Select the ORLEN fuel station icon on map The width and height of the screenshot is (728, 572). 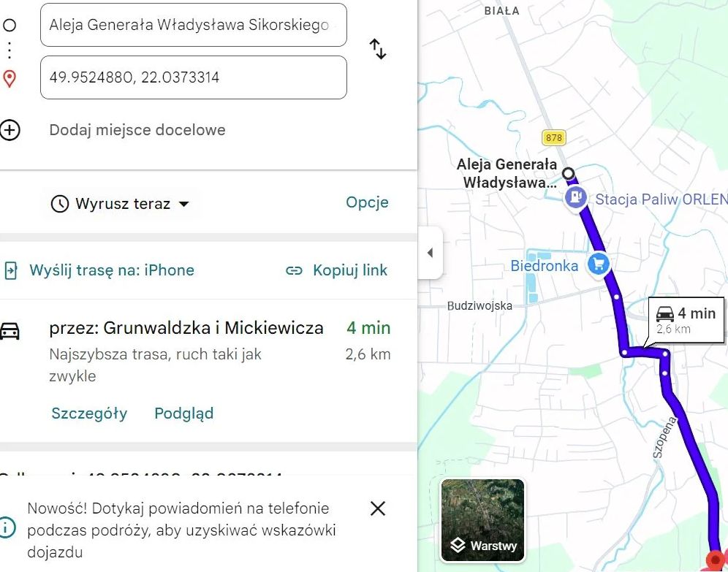tap(577, 198)
